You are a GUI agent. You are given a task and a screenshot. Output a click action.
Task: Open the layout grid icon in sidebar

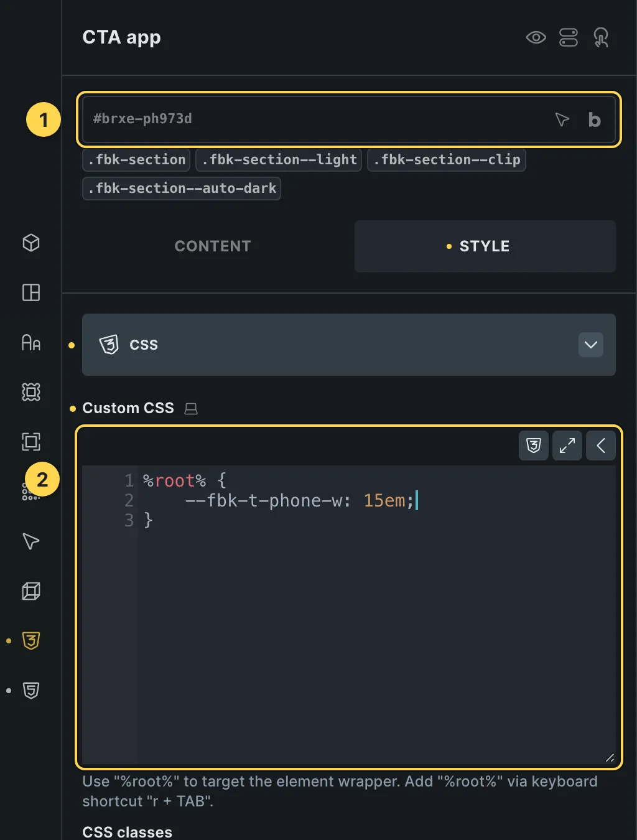coord(31,292)
